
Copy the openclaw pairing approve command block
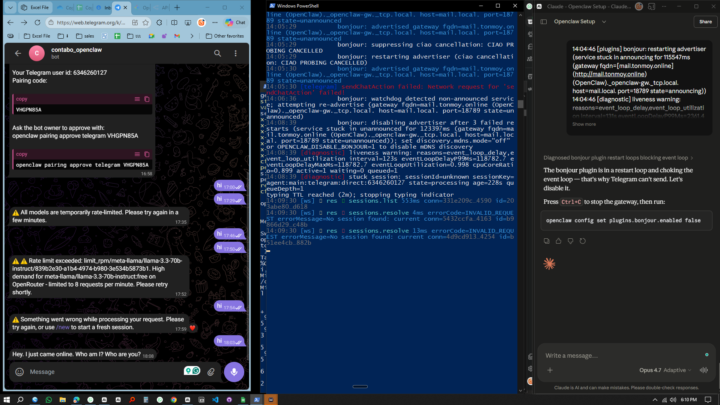click(x=147, y=154)
